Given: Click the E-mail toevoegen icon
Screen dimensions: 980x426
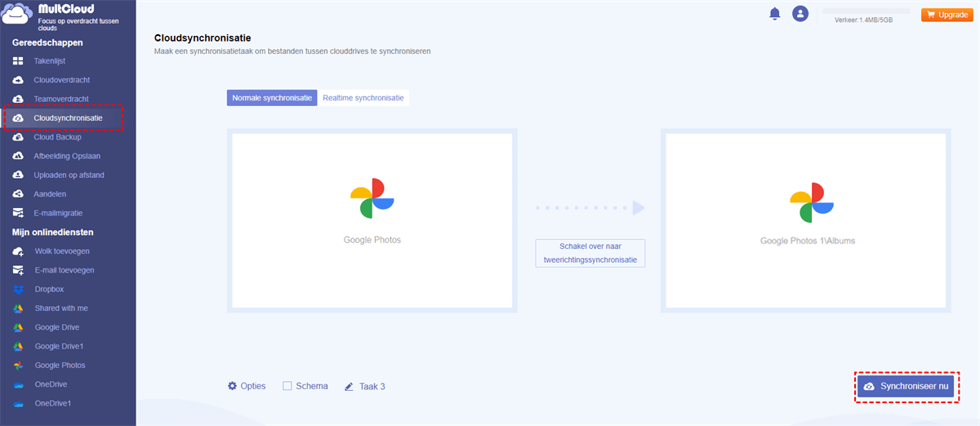Looking at the screenshot, I should (18, 270).
